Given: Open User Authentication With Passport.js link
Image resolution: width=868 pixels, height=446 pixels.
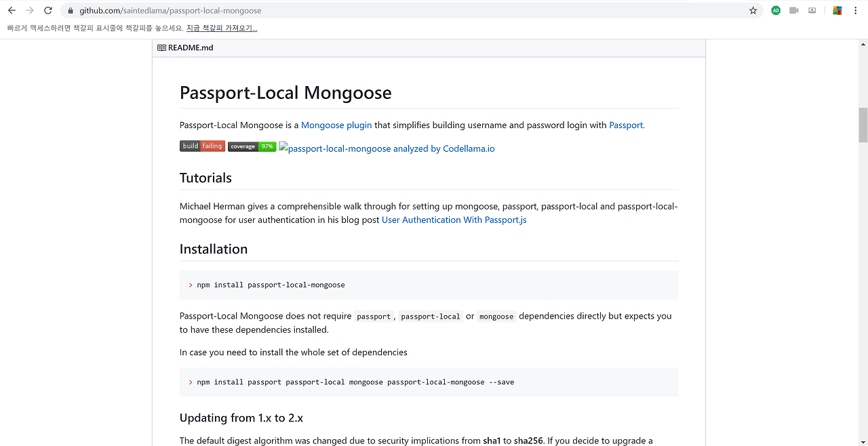Looking at the screenshot, I should (x=454, y=220).
